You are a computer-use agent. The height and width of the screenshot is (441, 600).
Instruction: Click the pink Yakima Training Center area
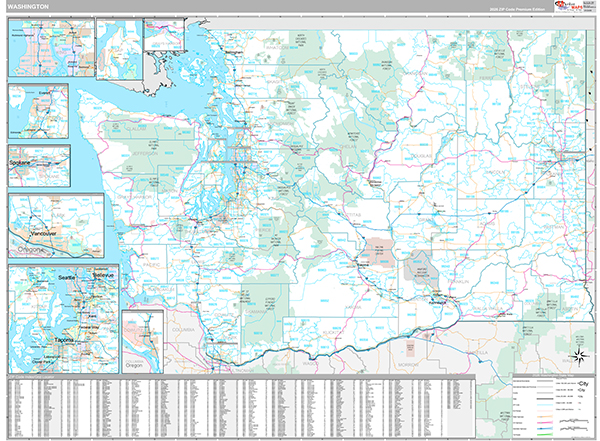[x=379, y=253]
